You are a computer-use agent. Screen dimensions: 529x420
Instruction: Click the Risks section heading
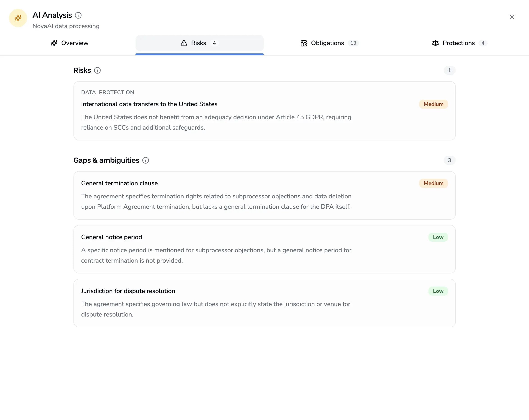82,70
